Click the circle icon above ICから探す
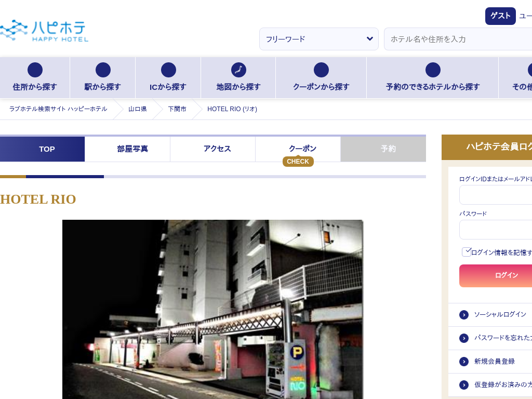 tap(168, 70)
